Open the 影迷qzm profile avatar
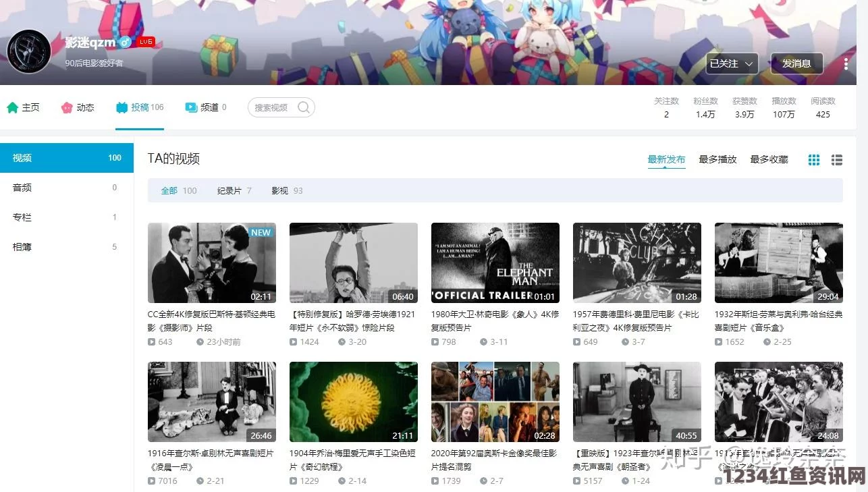This screenshot has height=492, width=868. point(29,51)
